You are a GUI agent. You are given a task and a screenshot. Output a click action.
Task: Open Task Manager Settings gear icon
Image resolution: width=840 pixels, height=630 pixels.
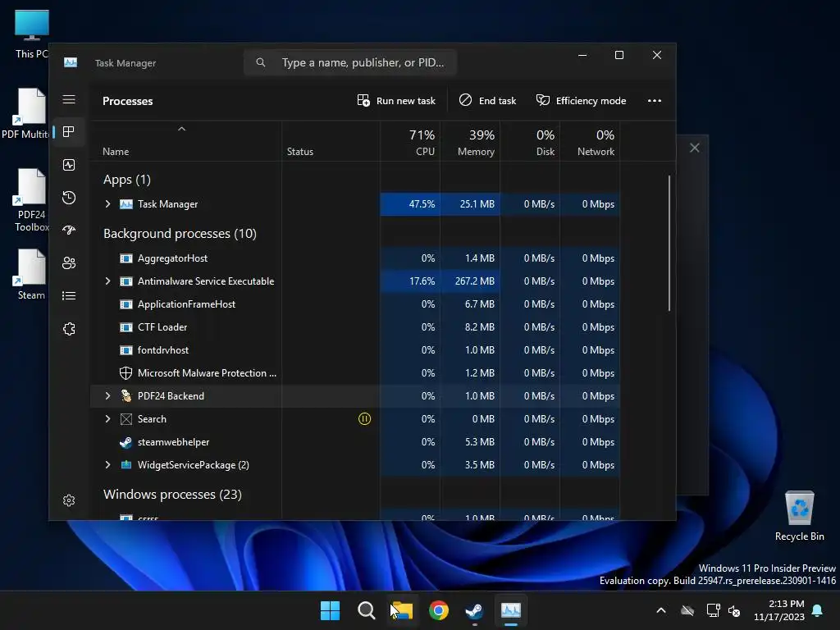pyautogui.click(x=69, y=500)
